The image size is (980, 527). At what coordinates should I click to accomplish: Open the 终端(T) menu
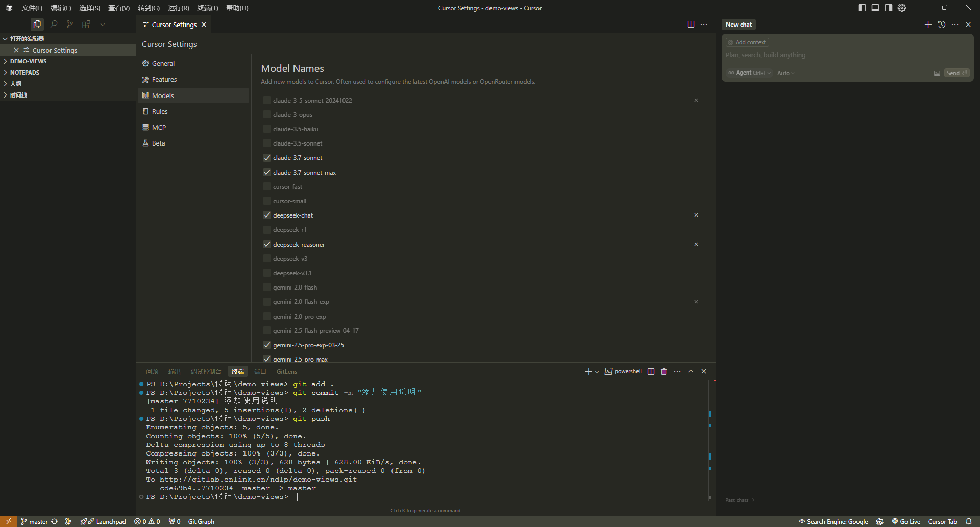click(x=207, y=8)
